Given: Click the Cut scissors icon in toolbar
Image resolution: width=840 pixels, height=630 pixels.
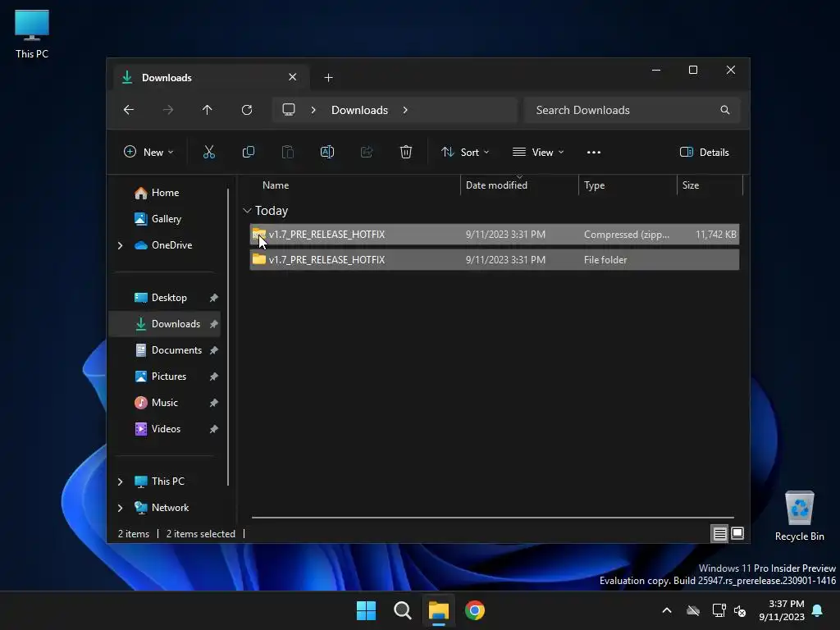Looking at the screenshot, I should [x=209, y=152].
